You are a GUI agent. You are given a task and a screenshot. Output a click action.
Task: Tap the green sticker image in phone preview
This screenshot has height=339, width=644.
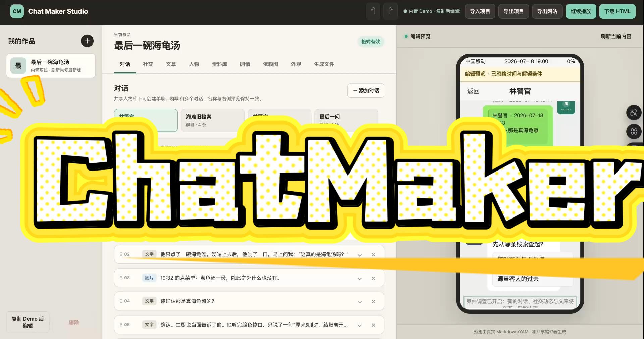pos(566,107)
